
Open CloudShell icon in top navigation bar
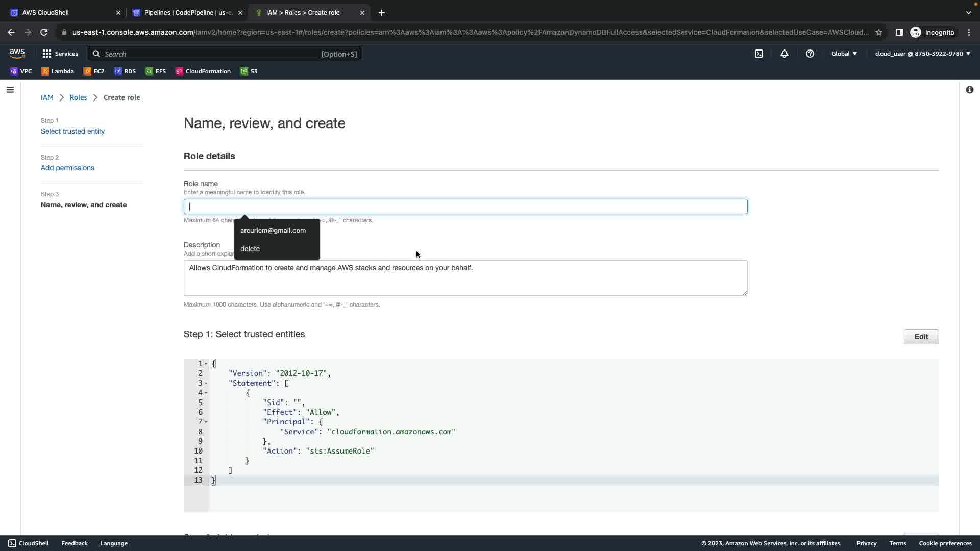759,54
